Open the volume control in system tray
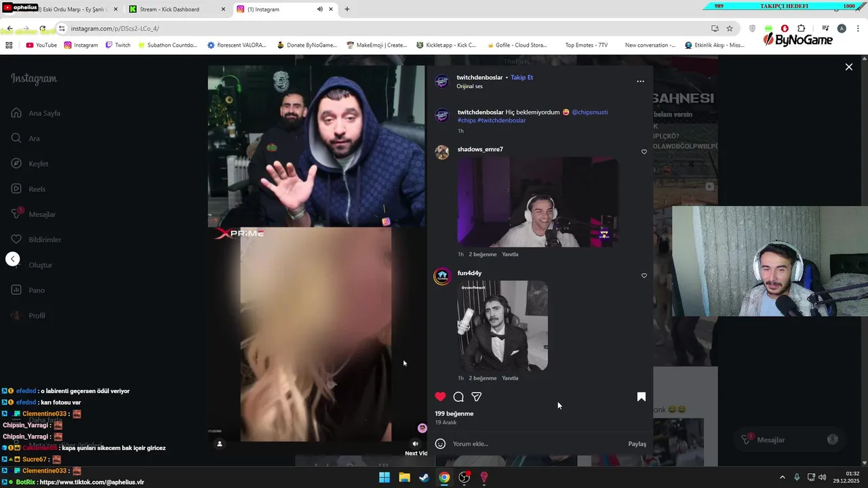This screenshot has height=488, width=868. (822, 477)
